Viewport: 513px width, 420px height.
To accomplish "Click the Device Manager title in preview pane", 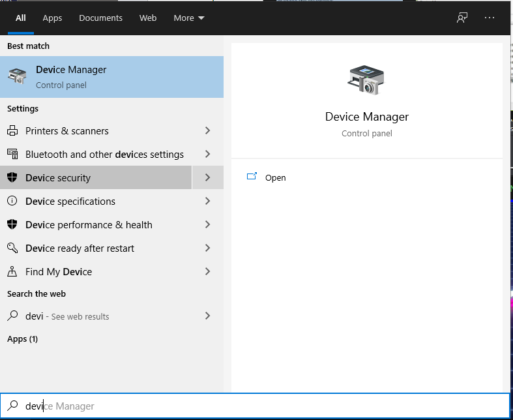I will (367, 117).
